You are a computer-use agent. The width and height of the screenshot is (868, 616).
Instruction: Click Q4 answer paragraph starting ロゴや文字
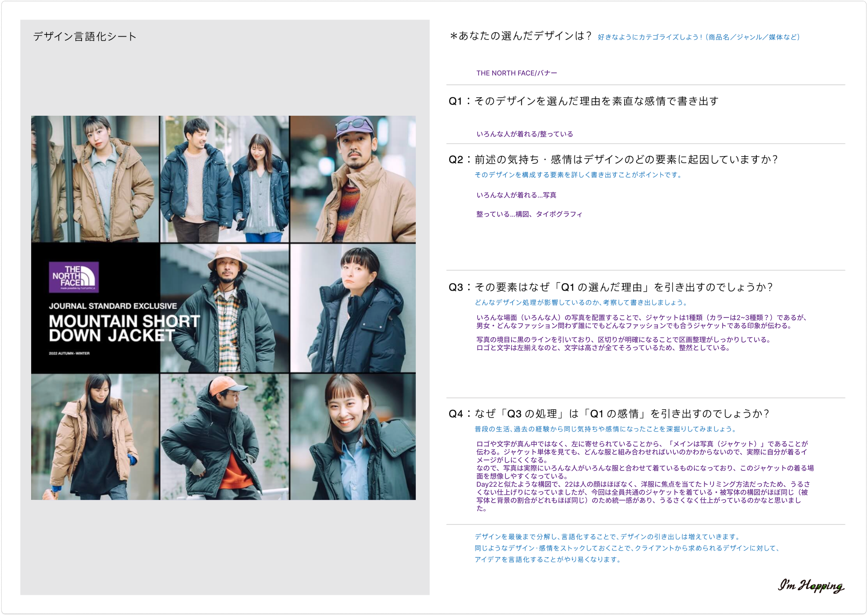coord(645,476)
